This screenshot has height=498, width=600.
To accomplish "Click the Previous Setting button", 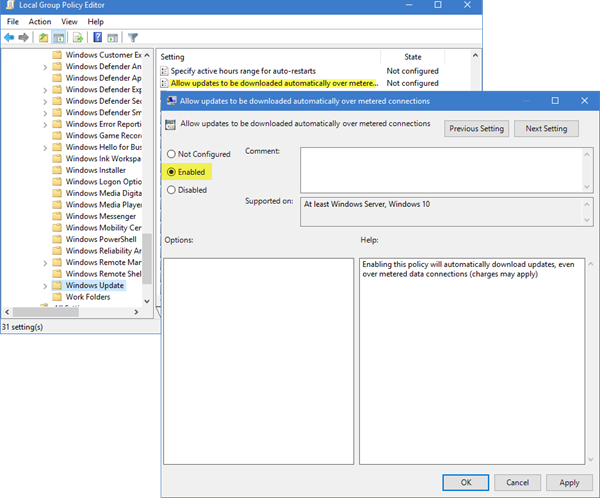I will [x=476, y=129].
